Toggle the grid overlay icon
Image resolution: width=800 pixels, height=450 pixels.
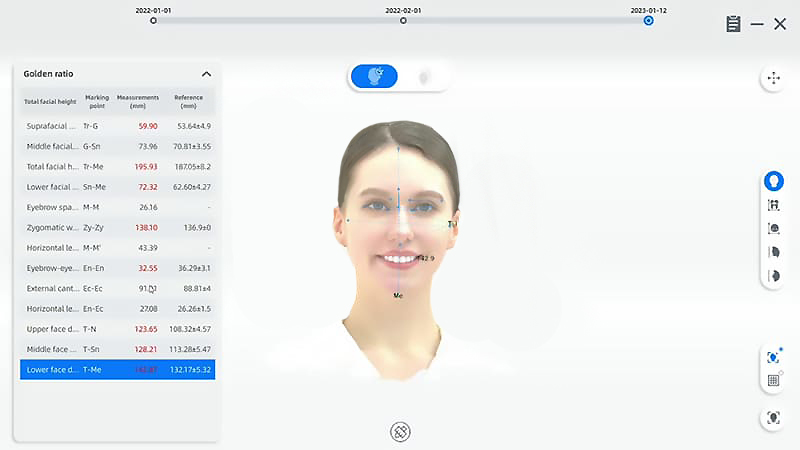pos(773,381)
